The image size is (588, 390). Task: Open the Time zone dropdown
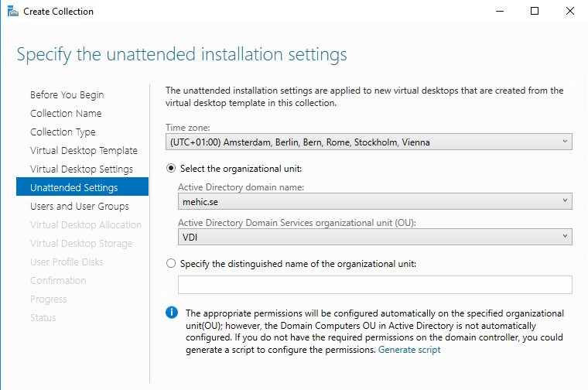368,142
